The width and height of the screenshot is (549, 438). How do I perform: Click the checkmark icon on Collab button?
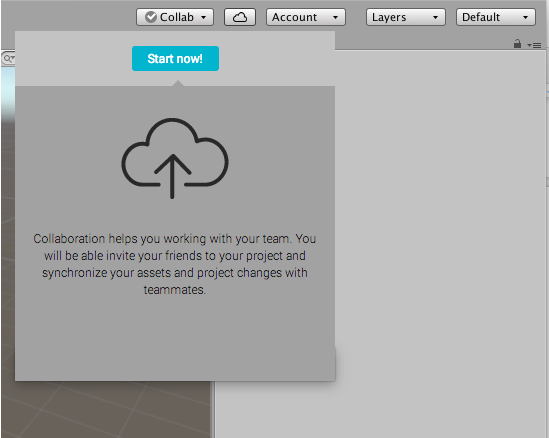(151, 17)
